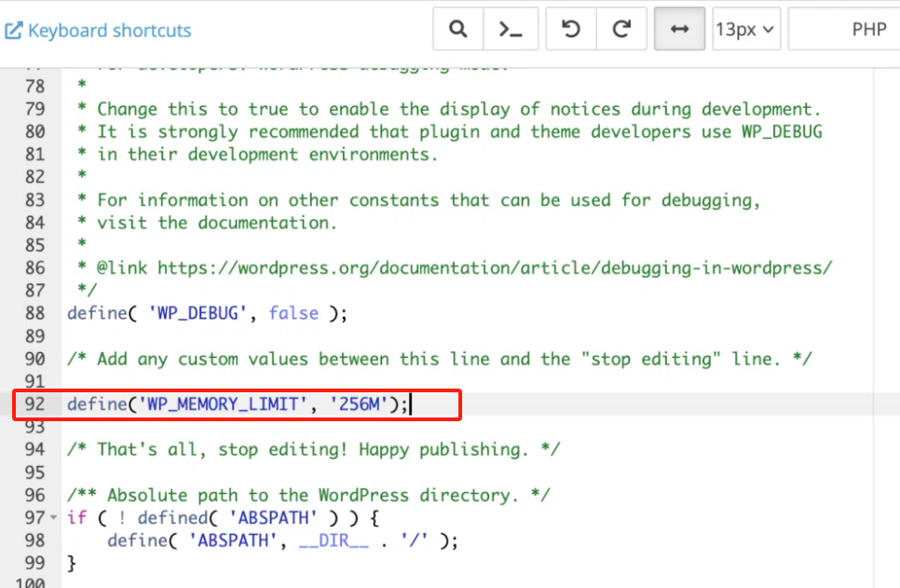Viewport: 900px width, 588px height.
Task: Click the 'ABSPATH' string on line 97
Action: click(x=274, y=517)
